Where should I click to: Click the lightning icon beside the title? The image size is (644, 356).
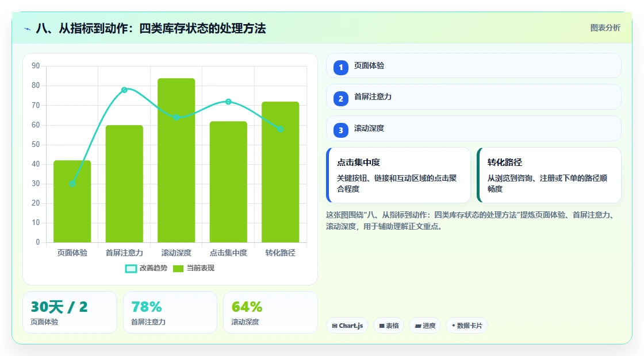pyautogui.click(x=27, y=29)
